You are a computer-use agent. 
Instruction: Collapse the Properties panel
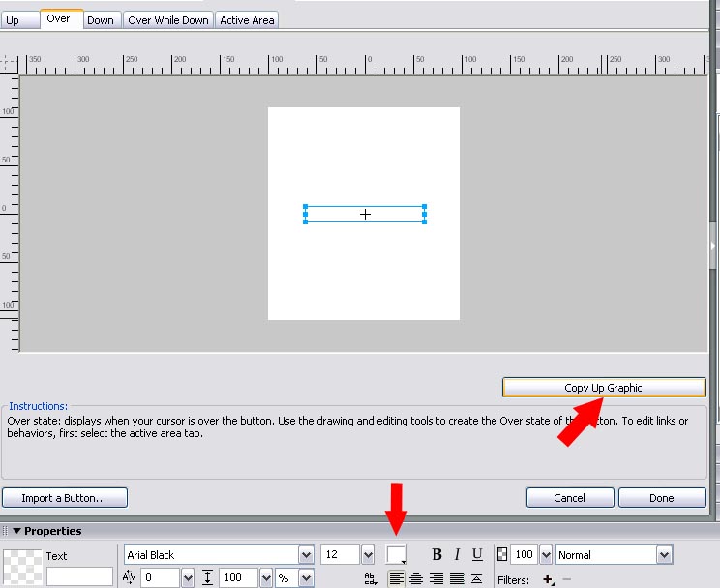click(16, 531)
